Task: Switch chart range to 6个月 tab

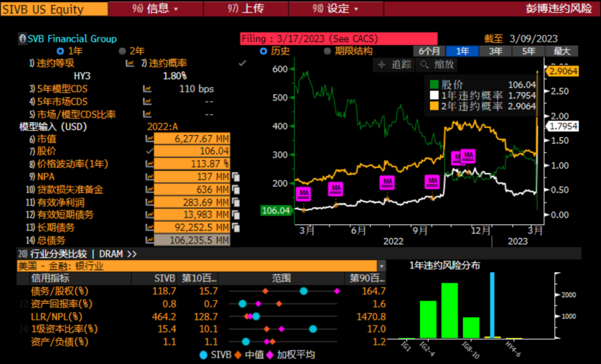Action: point(430,51)
